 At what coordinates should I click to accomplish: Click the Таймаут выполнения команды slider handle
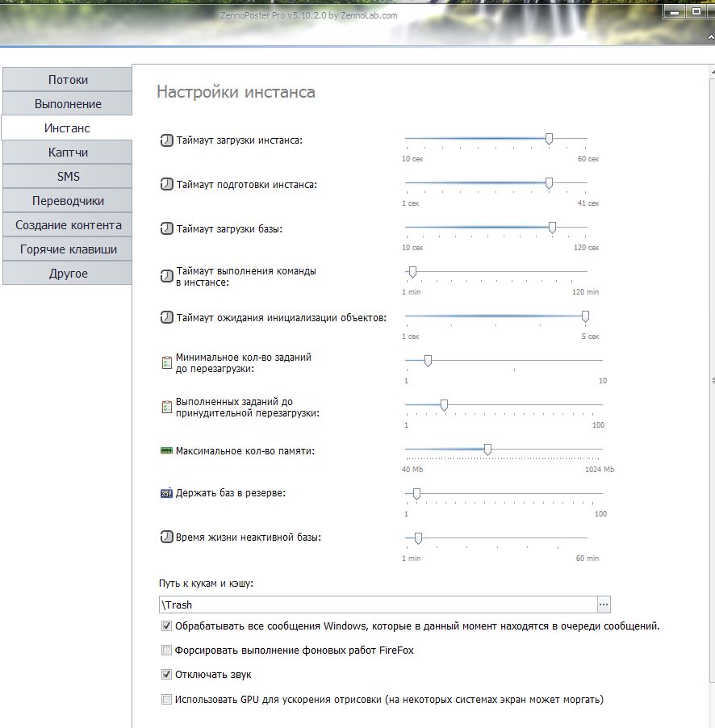412,272
